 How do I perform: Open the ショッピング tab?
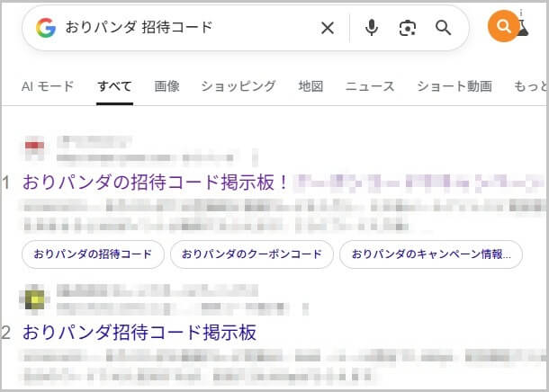click(238, 86)
